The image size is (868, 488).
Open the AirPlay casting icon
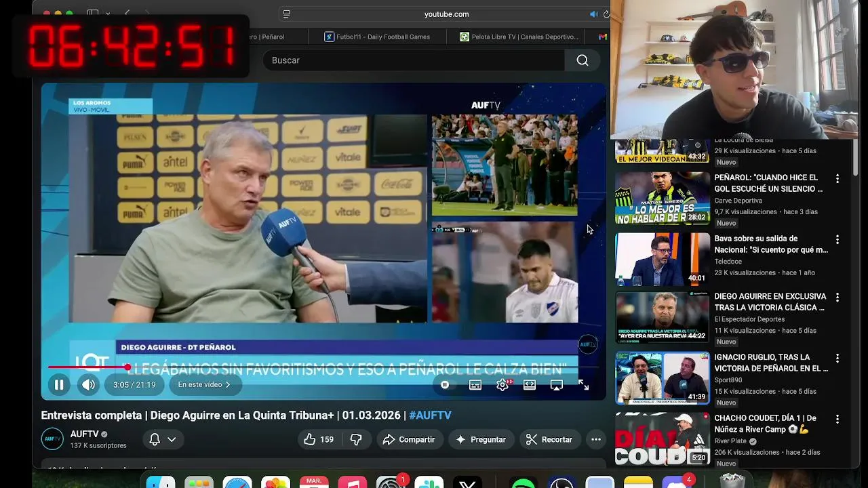tap(557, 385)
